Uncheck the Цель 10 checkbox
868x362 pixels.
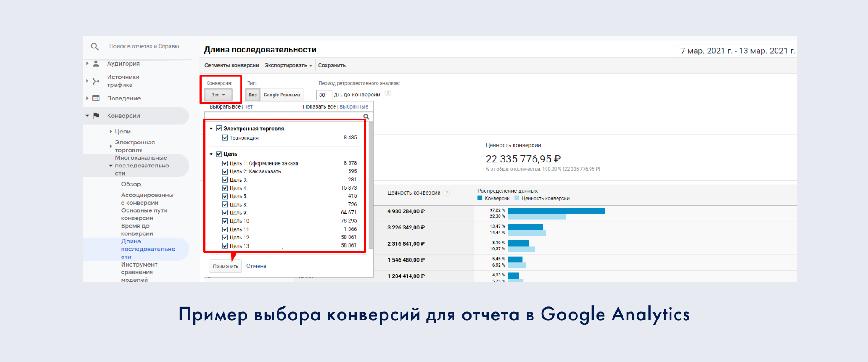tap(225, 221)
